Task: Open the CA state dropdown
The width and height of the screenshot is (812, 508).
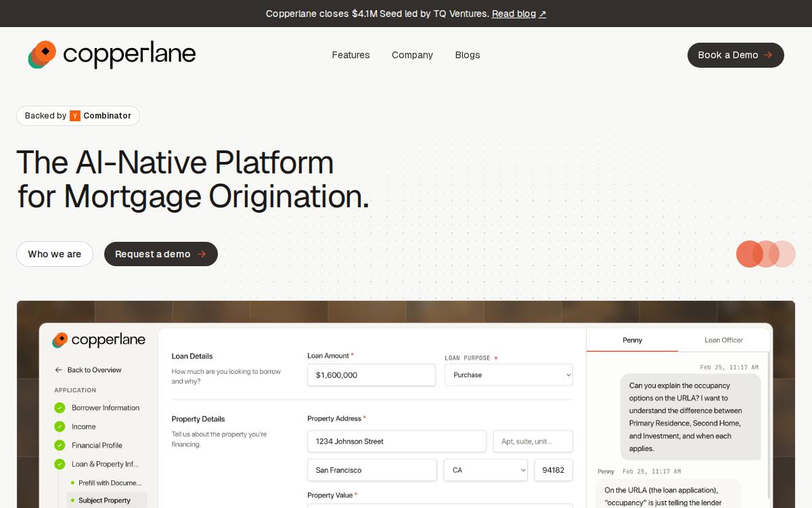Action: tap(485, 470)
